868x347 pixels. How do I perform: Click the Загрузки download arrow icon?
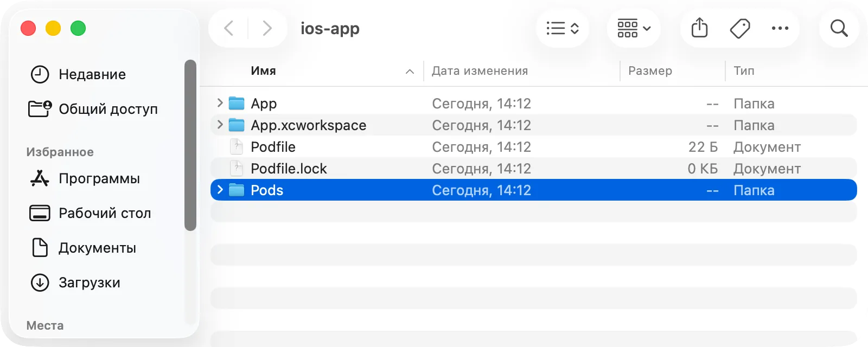[x=40, y=282]
